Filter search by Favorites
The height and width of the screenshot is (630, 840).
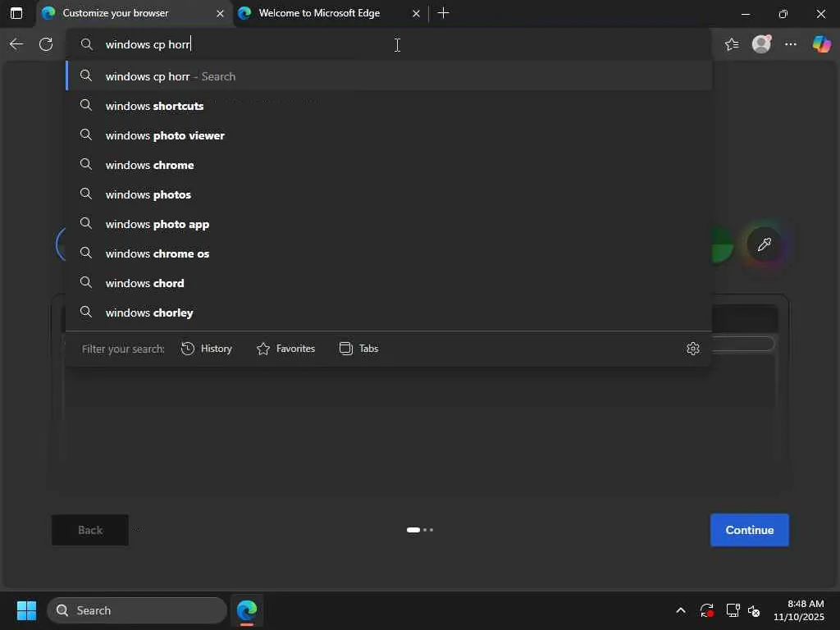coord(285,348)
